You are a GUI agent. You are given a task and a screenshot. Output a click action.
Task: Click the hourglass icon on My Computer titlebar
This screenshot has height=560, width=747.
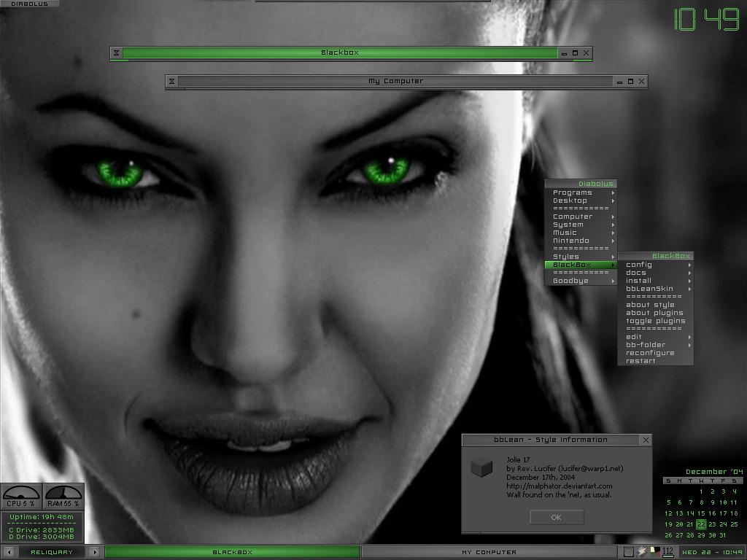coord(171,82)
